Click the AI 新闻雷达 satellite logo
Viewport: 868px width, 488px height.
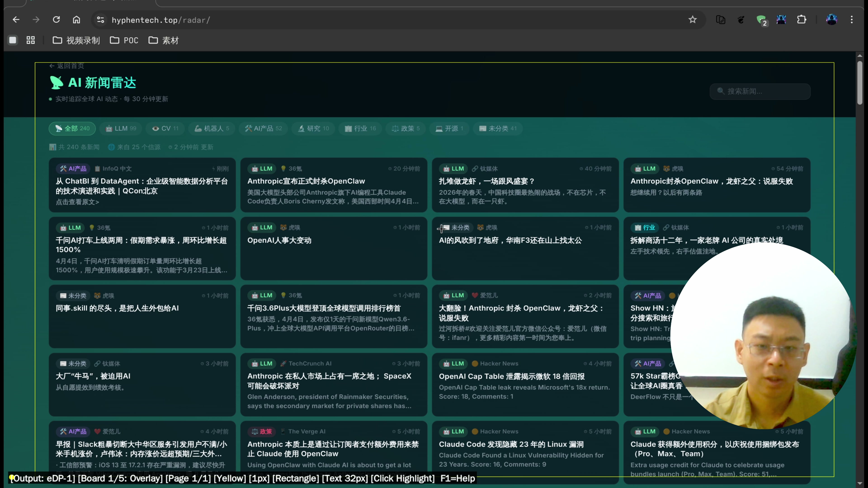coord(56,82)
